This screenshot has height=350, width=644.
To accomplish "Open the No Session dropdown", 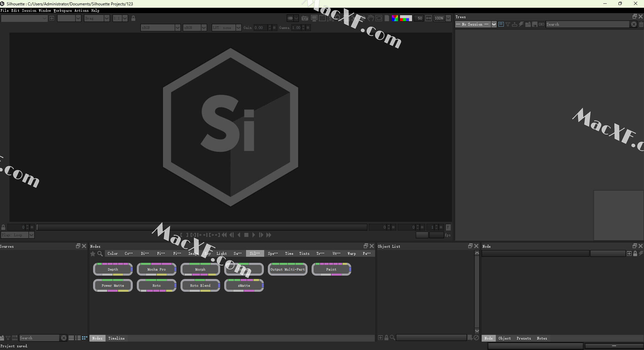I will 494,24.
